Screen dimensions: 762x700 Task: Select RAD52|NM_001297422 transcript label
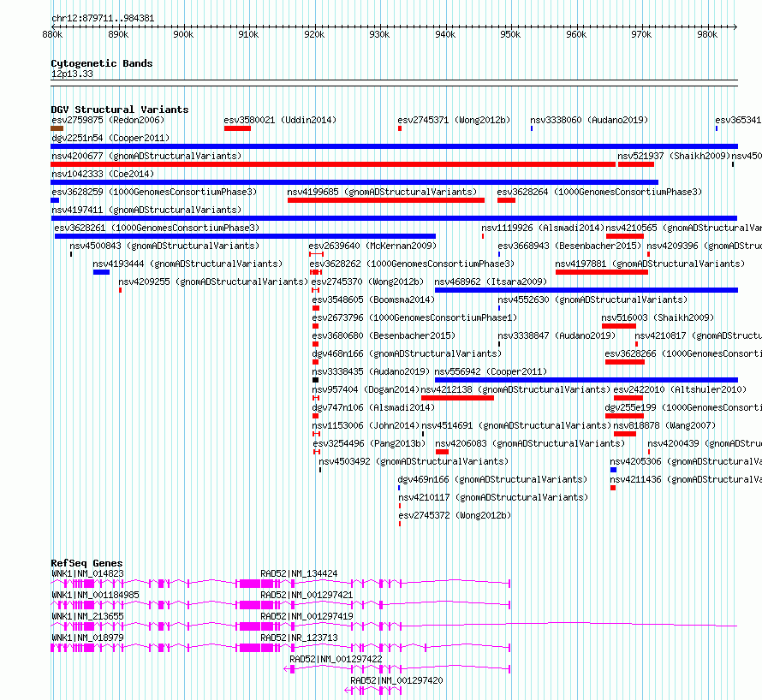pos(336,659)
